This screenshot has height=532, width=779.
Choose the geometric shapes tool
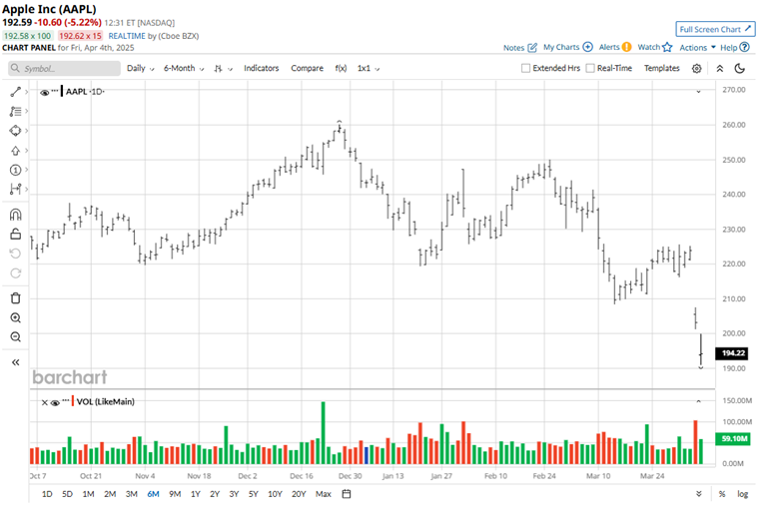click(15, 131)
